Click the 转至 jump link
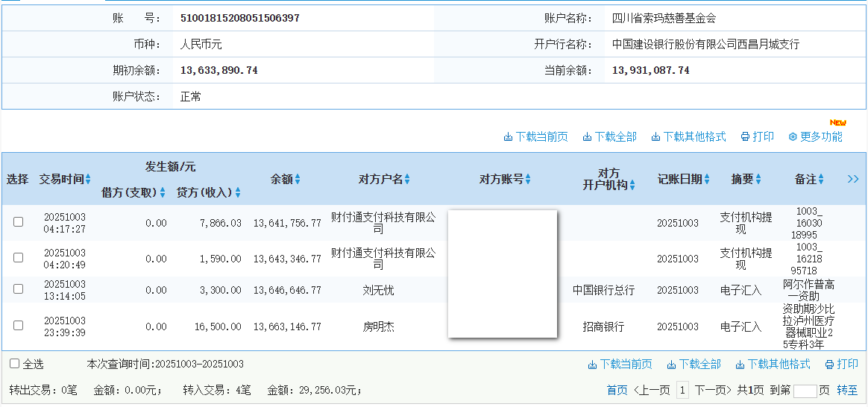This screenshot has height=407, width=868. 847,390
